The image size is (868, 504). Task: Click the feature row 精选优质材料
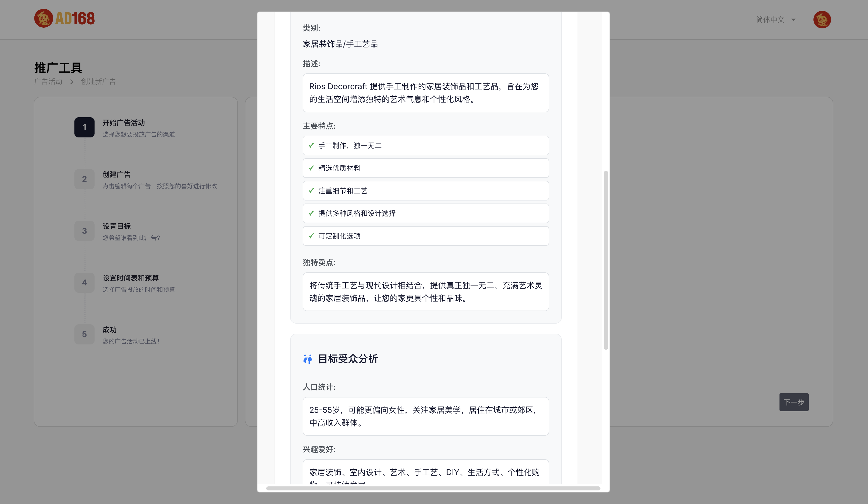426,168
